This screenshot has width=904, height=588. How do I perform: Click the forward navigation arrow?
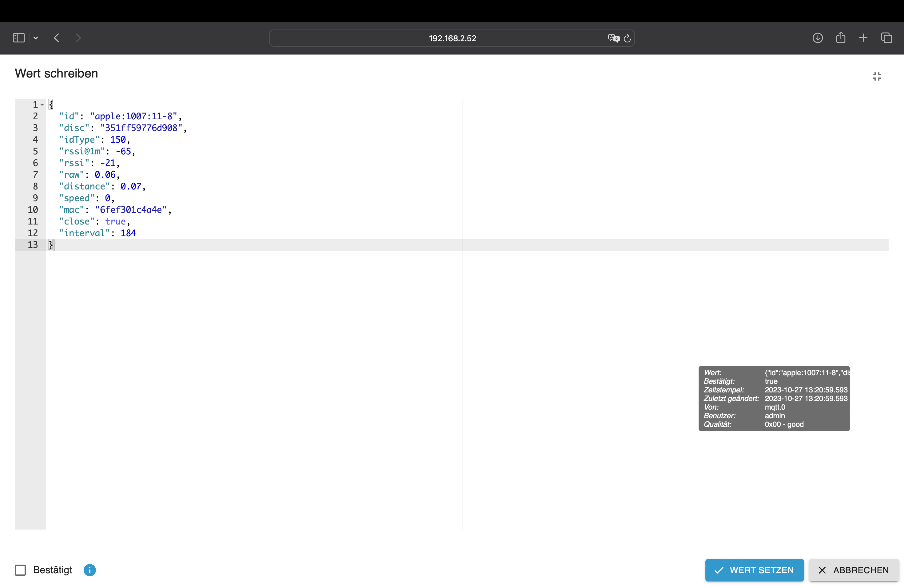(x=78, y=38)
